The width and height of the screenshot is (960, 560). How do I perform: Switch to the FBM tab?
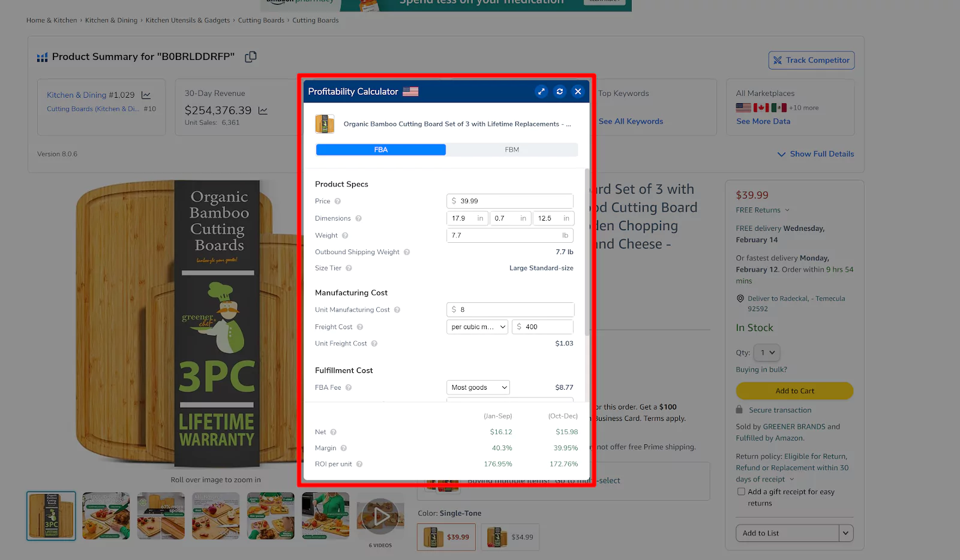[x=512, y=150]
